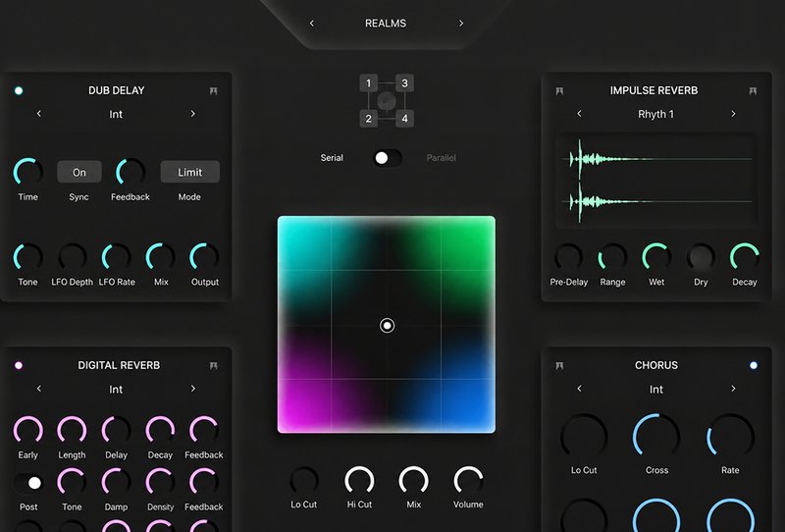This screenshot has height=532, width=785.
Task: Toggle Chorus power indicator
Action: tap(754, 365)
